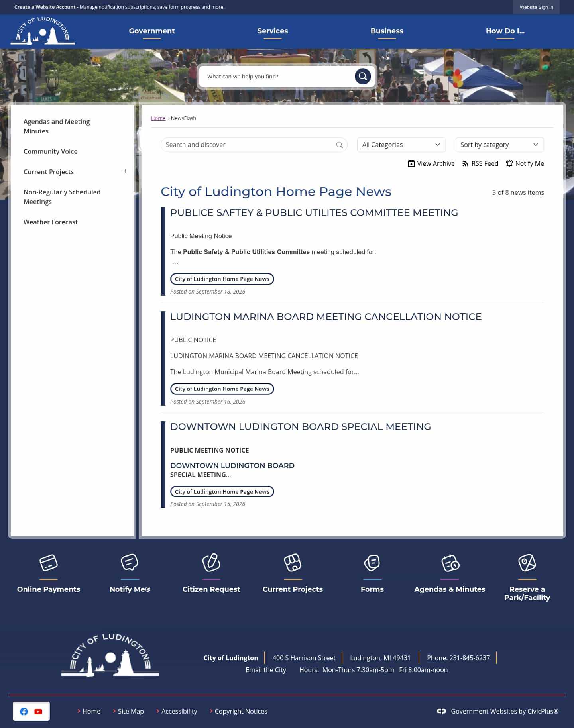
Task: Click the site search magnifier button
Action: (363, 76)
